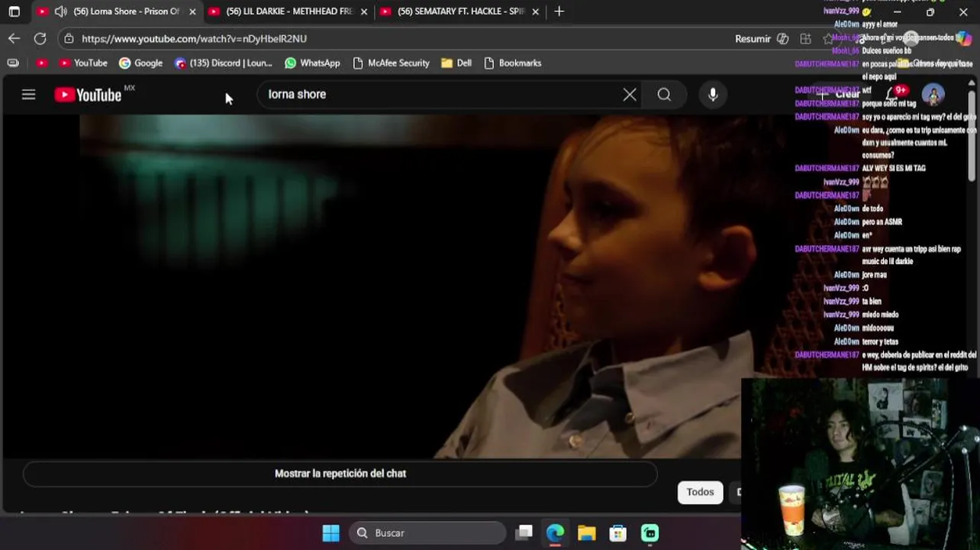Expand the Dell bookmarks folder

(x=456, y=63)
